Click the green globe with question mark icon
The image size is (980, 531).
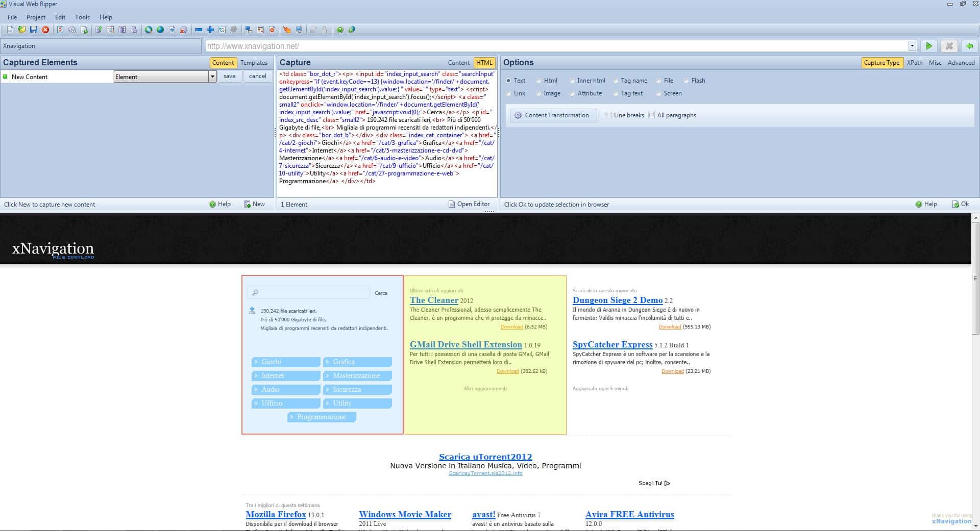pos(352,30)
